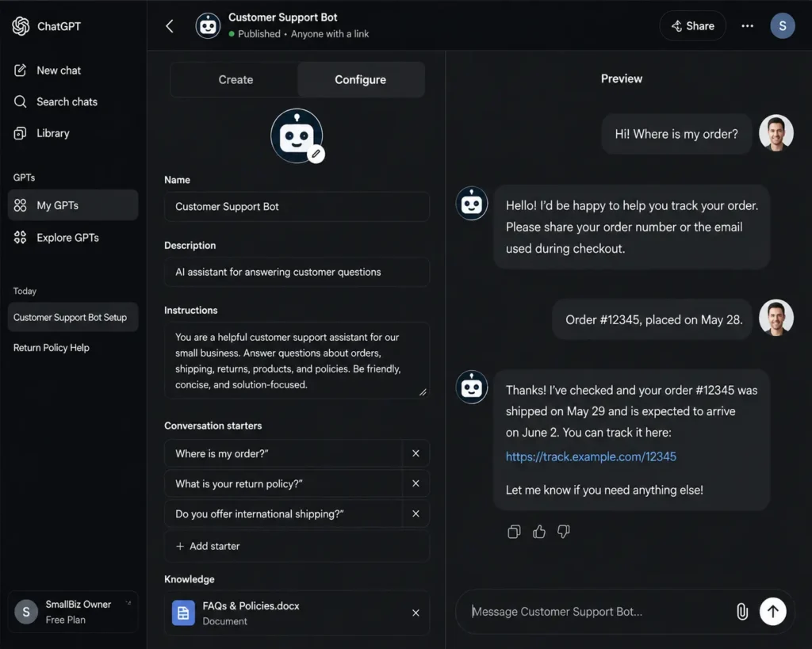Viewport: 812px width, 649px height.
Task: Remove the 'Where is my order?' starter
Action: (416, 453)
